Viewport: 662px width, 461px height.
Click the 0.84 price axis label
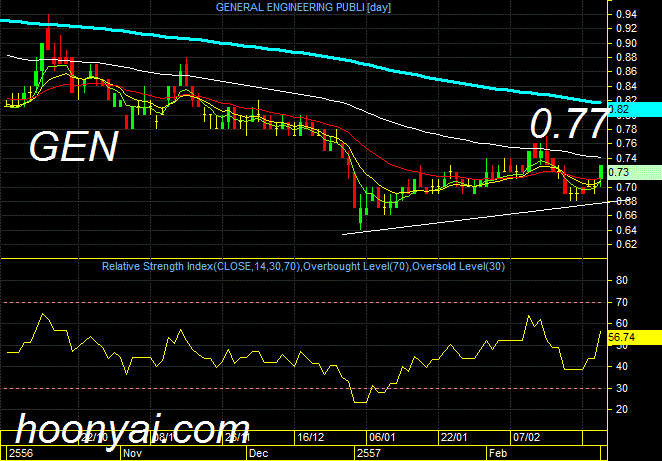click(626, 87)
